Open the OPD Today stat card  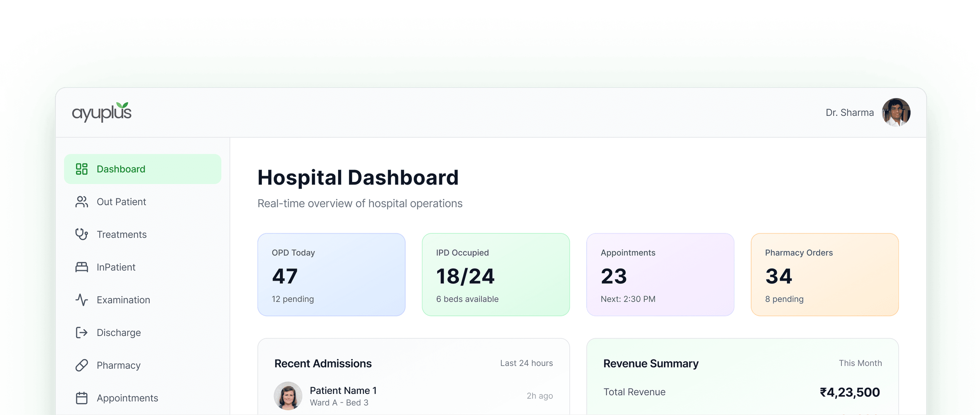tap(331, 275)
